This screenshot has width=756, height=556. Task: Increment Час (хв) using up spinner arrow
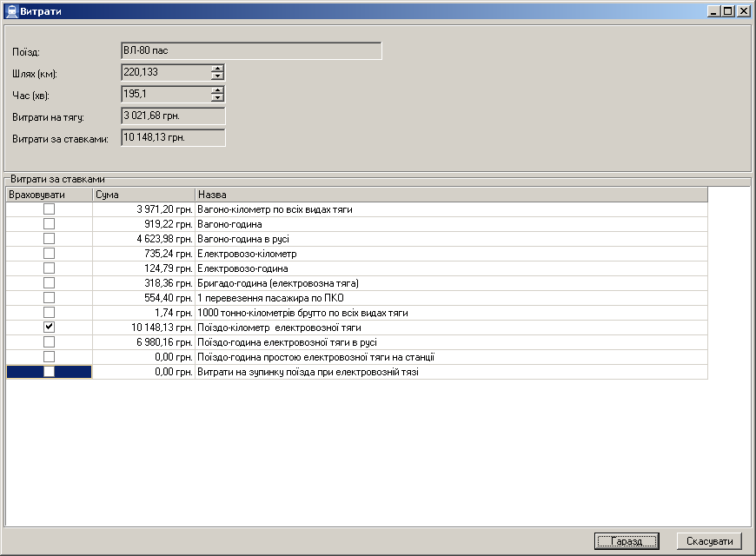coord(217,90)
